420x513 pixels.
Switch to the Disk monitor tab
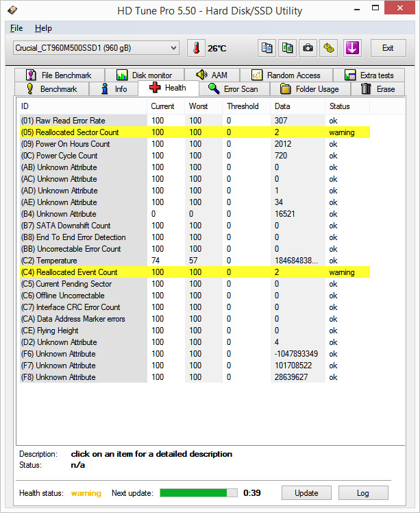pyautogui.click(x=144, y=75)
